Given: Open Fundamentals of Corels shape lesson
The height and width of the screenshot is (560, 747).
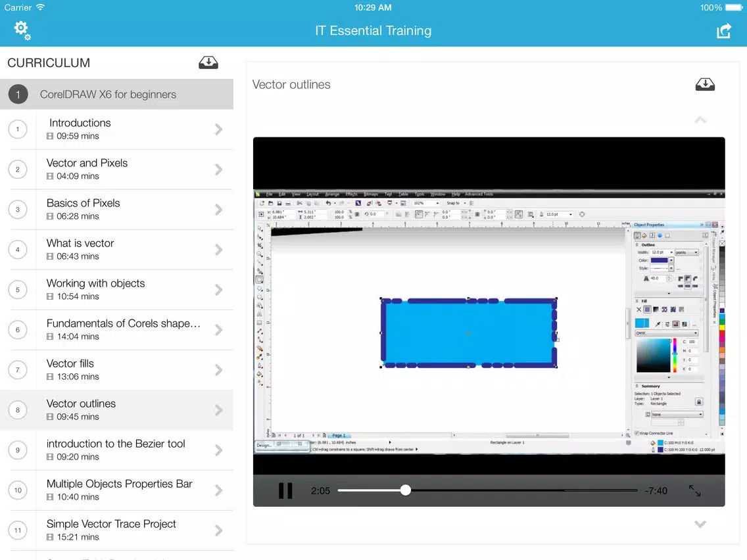Looking at the screenshot, I should coord(117,330).
